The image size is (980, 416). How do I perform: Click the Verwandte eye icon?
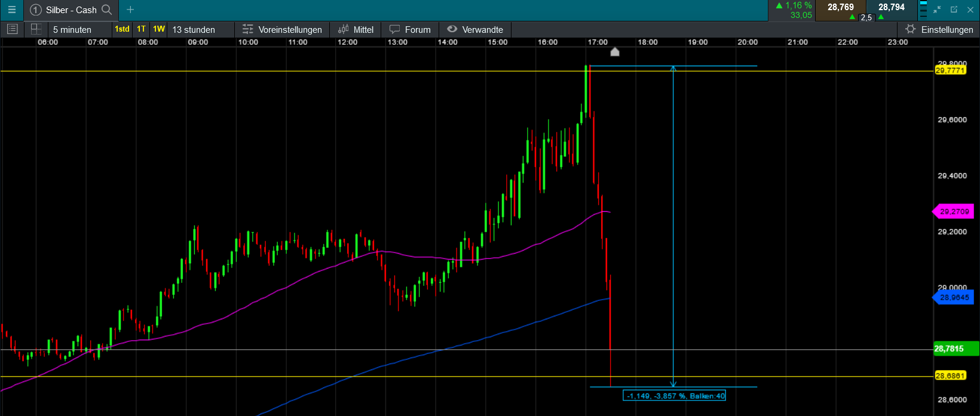pos(452,29)
